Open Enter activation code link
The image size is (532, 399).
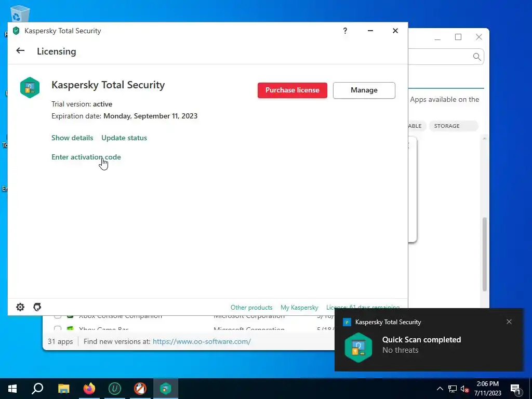click(x=86, y=157)
